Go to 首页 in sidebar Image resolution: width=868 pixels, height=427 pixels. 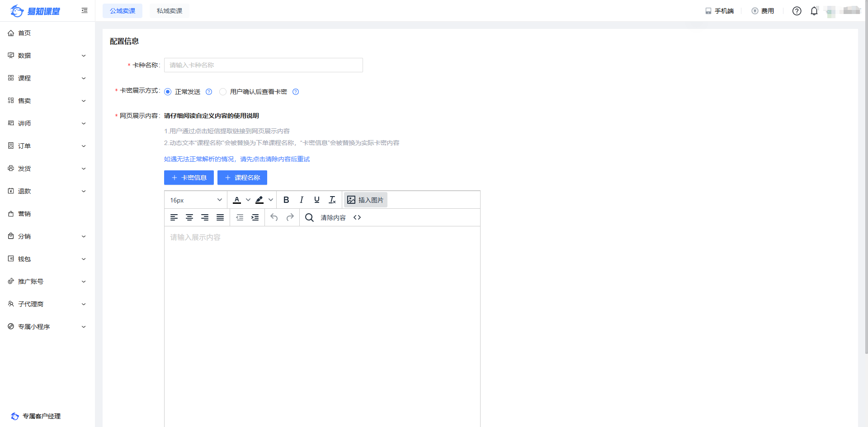pos(47,33)
